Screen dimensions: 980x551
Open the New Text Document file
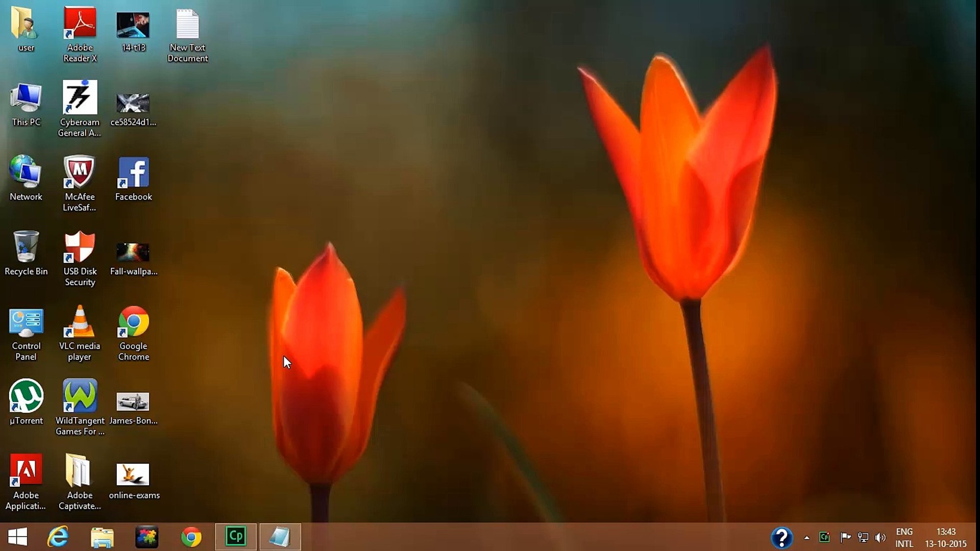click(188, 23)
